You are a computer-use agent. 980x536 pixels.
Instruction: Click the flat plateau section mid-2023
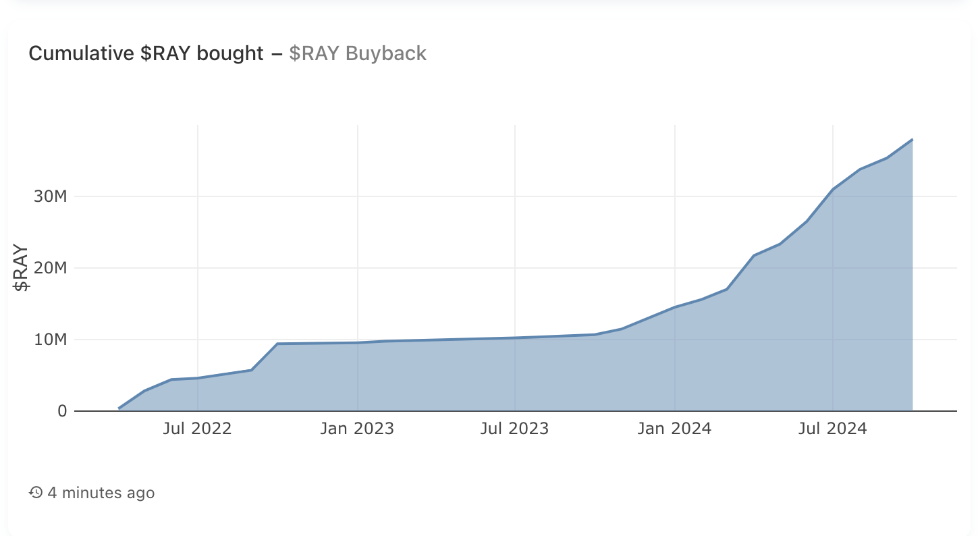(x=516, y=338)
